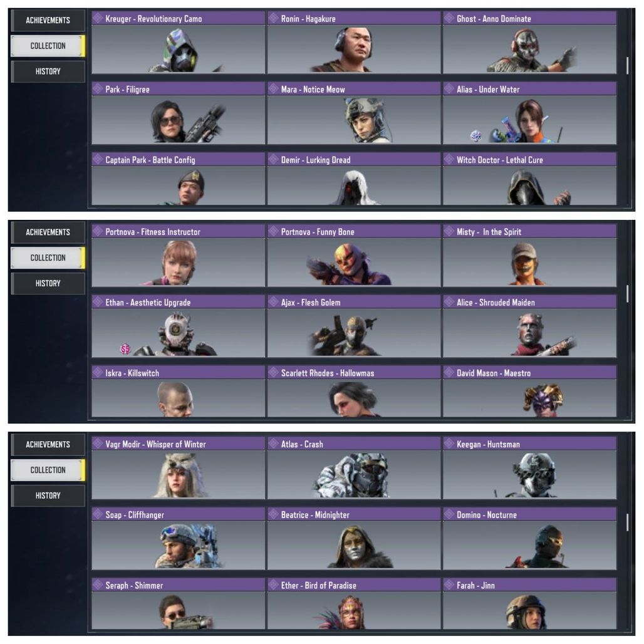Click the rarity icon next to Alice - Shrouded Maiden

(449, 302)
